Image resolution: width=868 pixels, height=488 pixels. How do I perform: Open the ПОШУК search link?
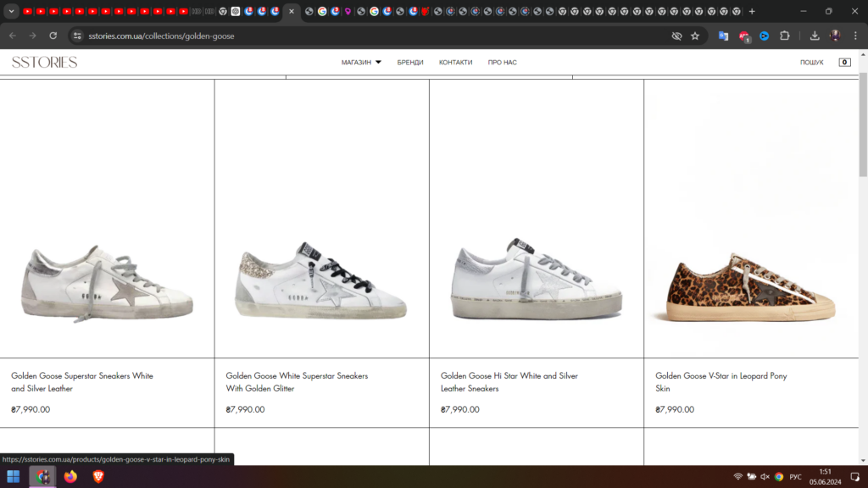[x=811, y=62]
